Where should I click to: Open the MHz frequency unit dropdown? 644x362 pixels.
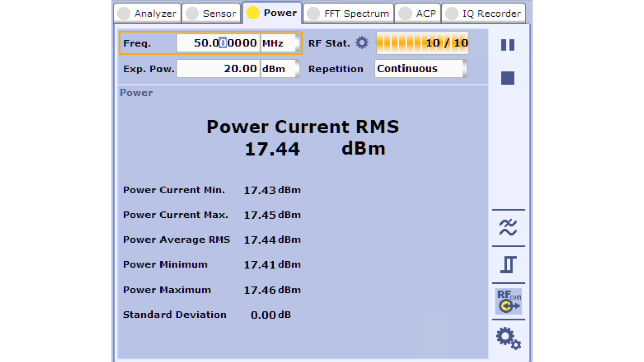click(280, 43)
